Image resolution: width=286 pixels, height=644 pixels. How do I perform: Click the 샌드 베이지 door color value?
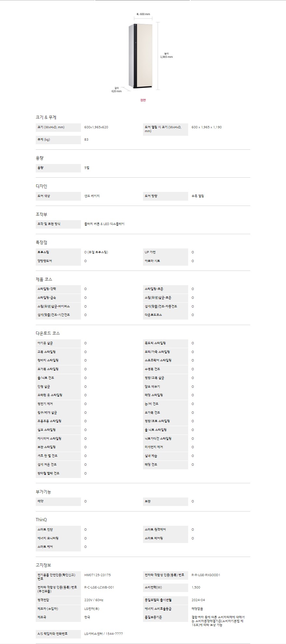coord(92,196)
